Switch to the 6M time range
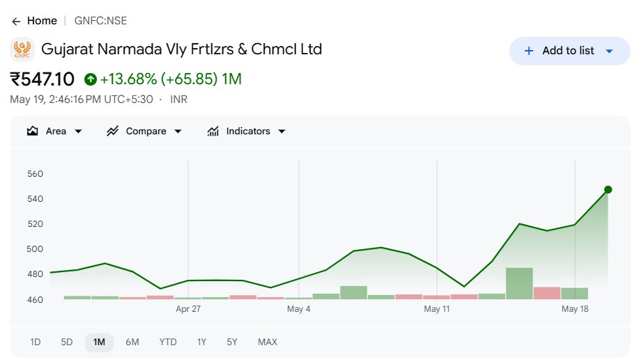Image resolution: width=639 pixels, height=364 pixels. [x=132, y=342]
